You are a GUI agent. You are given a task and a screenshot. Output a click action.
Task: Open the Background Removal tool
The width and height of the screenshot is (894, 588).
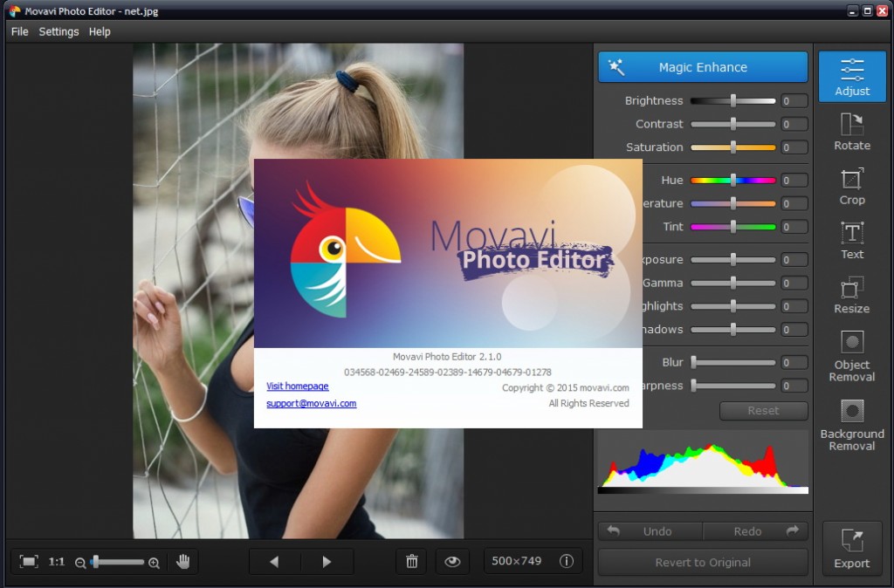point(852,425)
